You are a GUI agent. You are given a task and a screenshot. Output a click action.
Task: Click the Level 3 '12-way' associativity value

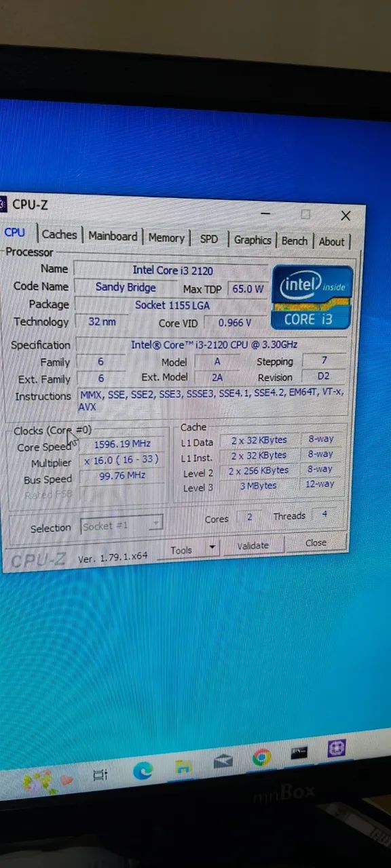click(319, 484)
